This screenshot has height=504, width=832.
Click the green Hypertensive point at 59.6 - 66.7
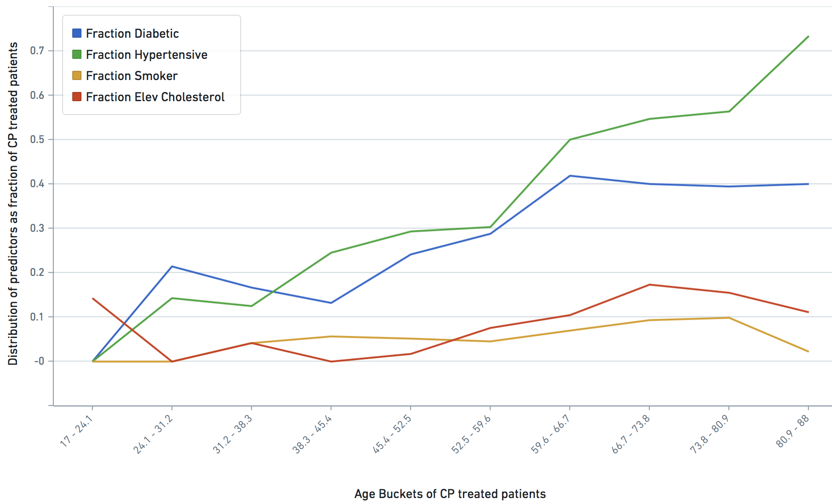pyautogui.click(x=570, y=139)
